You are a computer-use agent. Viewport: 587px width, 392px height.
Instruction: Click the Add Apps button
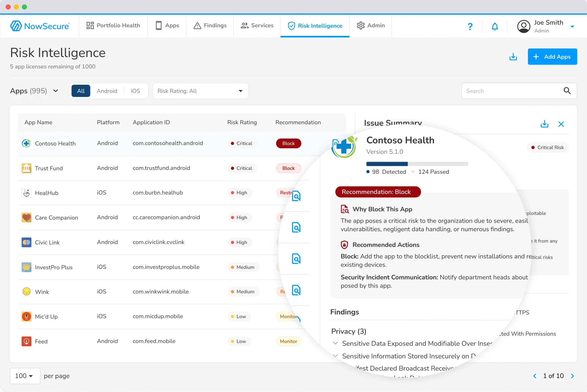(552, 56)
